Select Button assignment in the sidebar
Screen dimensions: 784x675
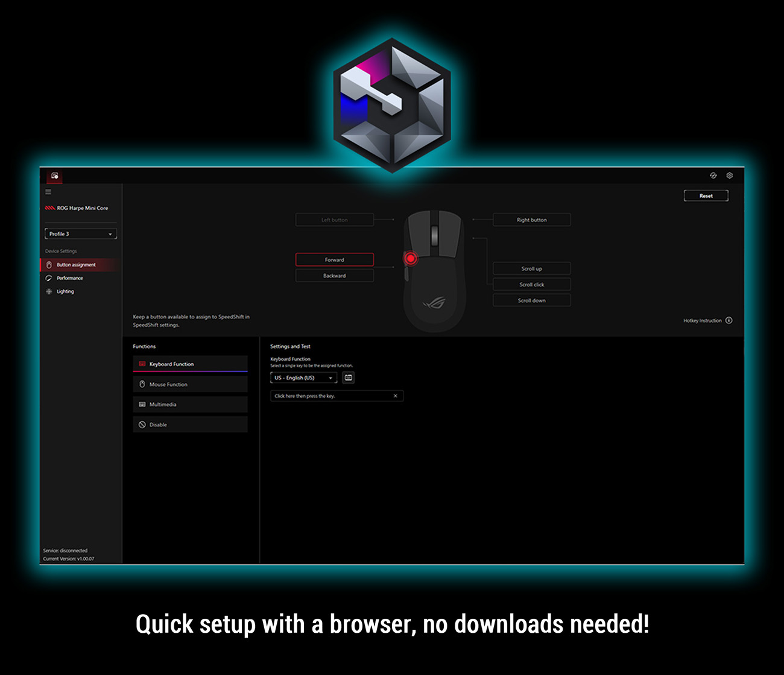[x=76, y=265]
